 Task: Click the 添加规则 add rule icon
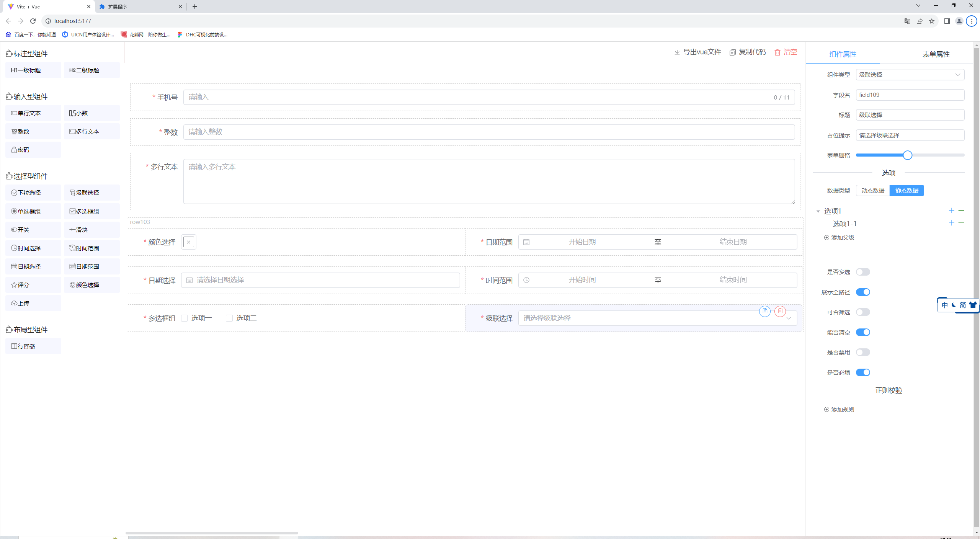click(x=825, y=410)
